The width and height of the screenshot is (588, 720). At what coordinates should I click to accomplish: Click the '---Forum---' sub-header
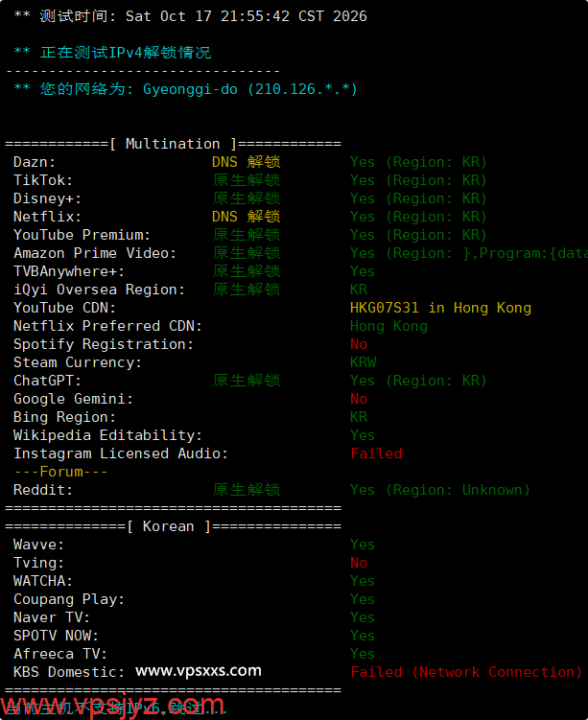click(x=60, y=472)
